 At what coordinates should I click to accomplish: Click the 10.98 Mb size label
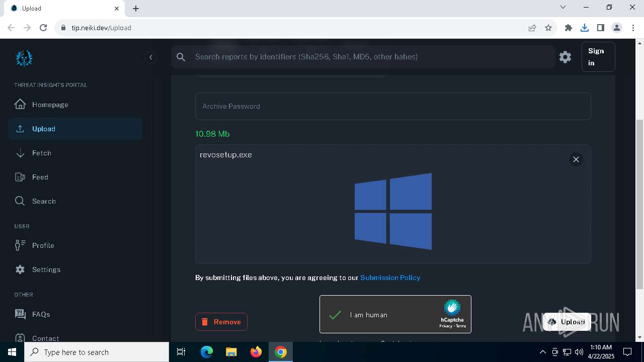coord(212,134)
